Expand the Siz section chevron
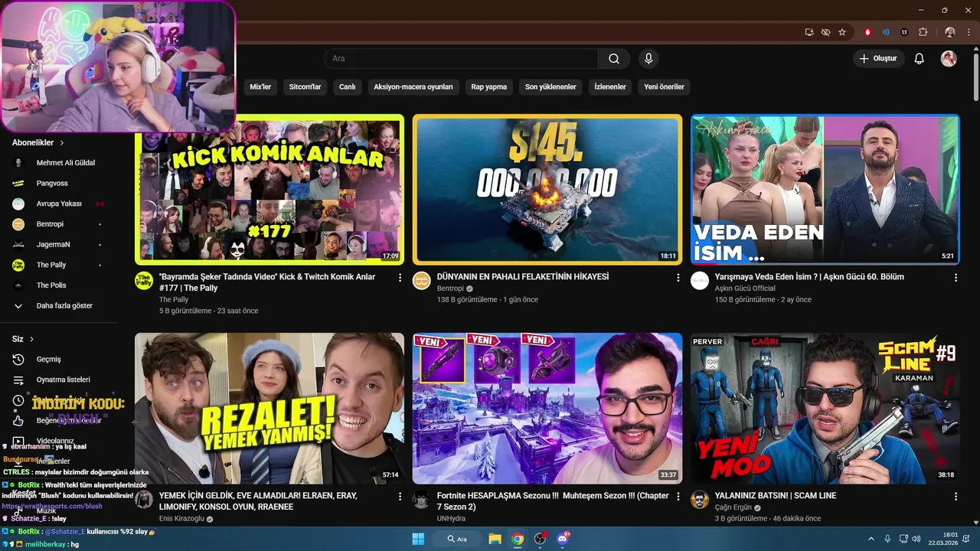The width and height of the screenshot is (980, 551). tap(31, 339)
